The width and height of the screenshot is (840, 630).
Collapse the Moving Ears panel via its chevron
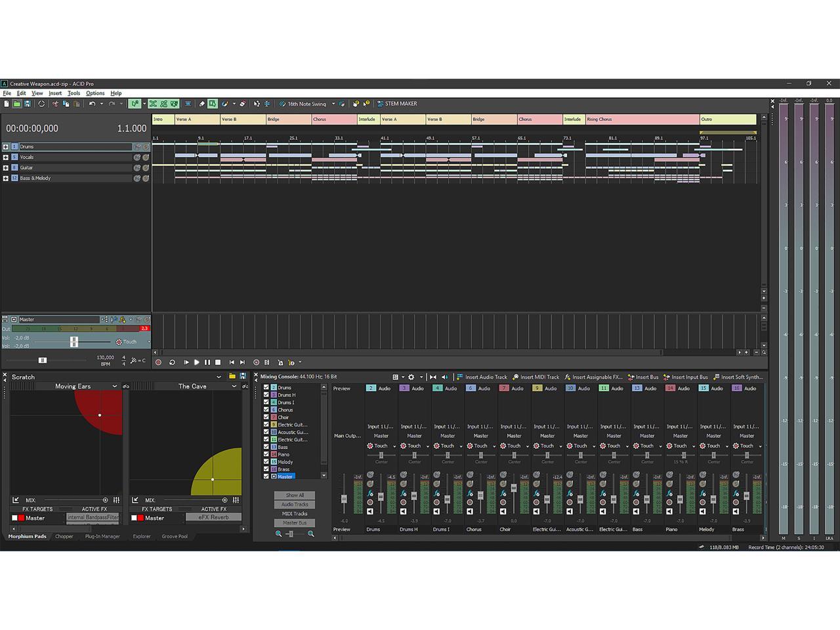[114, 386]
